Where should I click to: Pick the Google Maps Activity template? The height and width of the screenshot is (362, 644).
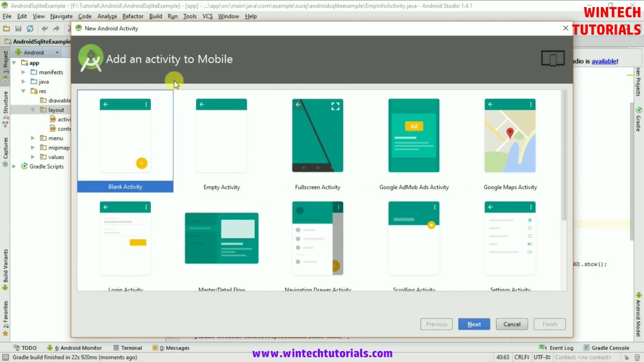pyautogui.click(x=510, y=141)
